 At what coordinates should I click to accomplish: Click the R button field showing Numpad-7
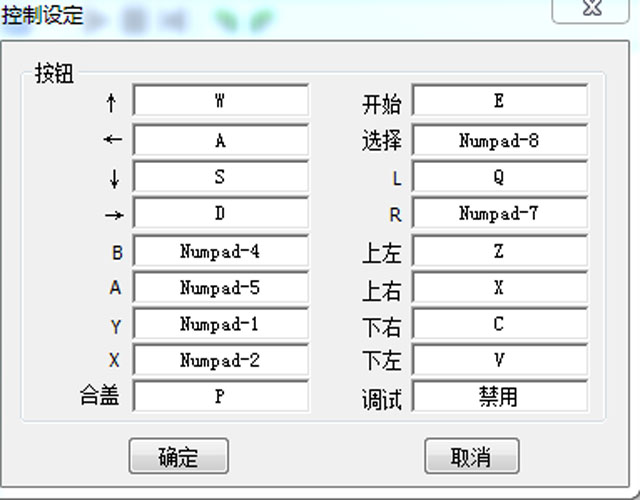499,215
